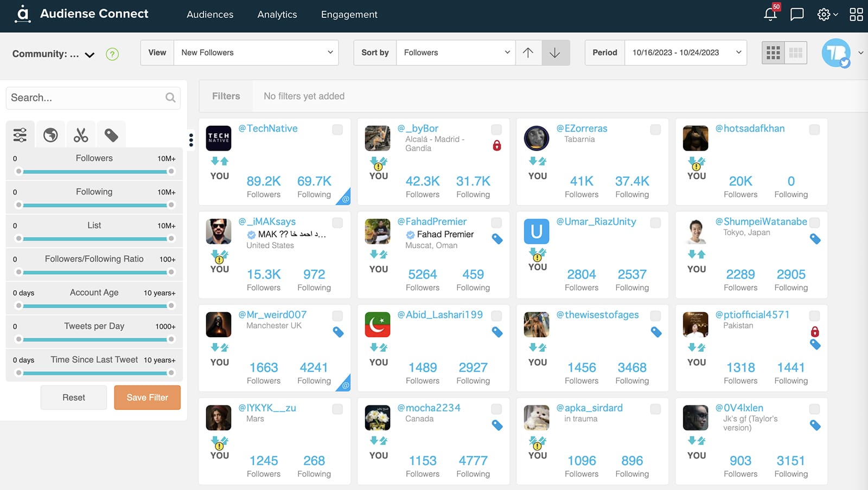Click the notifications bell showing 50 alerts
Viewport: 868px width, 490px height.
pos(770,15)
